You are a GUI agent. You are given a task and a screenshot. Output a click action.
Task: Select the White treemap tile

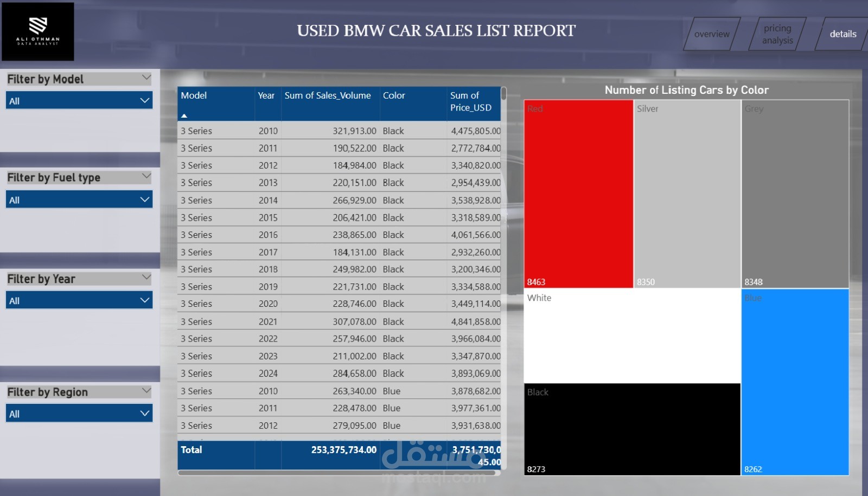[x=632, y=336]
